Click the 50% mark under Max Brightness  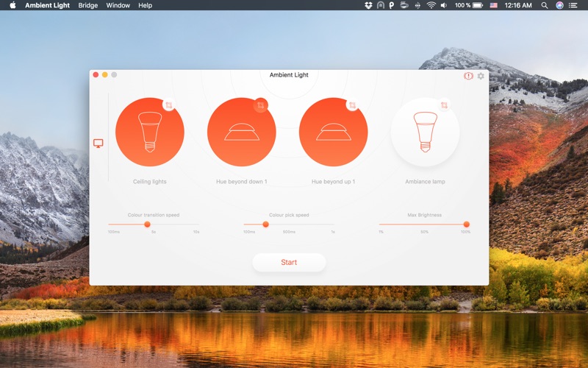424,232
